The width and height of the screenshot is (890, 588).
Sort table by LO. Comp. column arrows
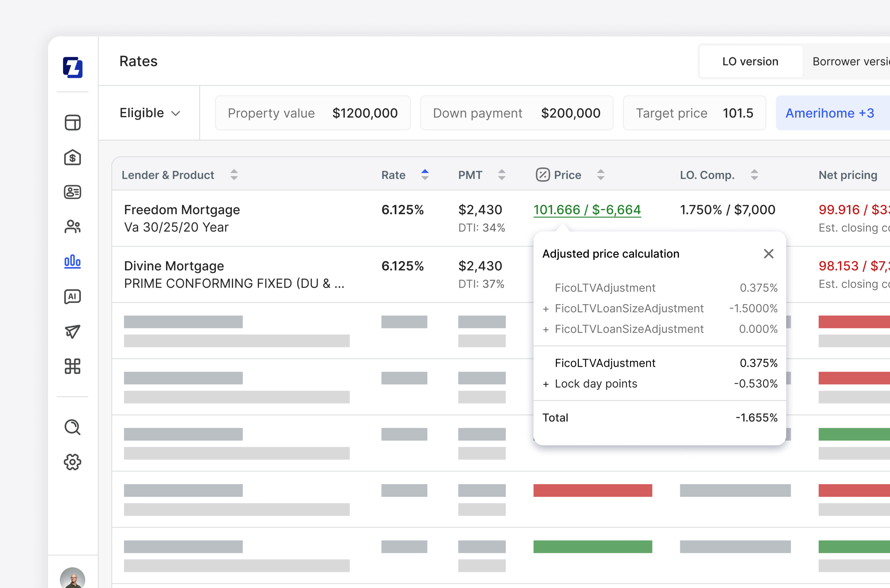click(755, 175)
